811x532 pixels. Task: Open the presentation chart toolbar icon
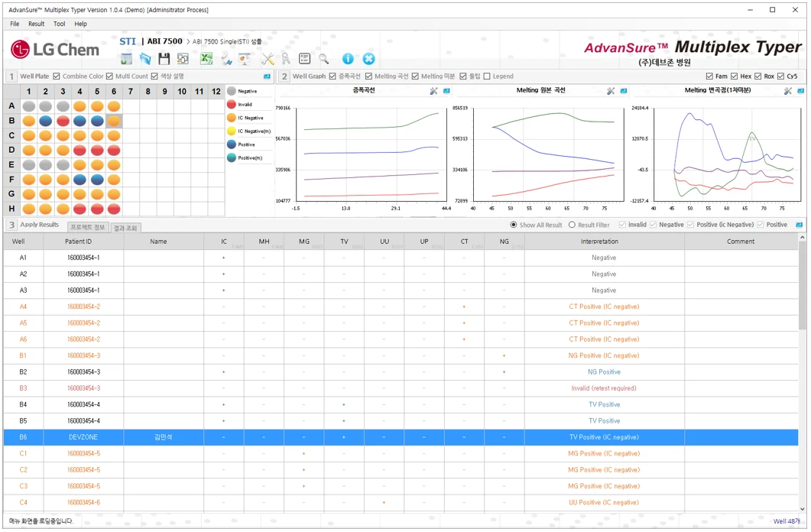[x=245, y=59]
